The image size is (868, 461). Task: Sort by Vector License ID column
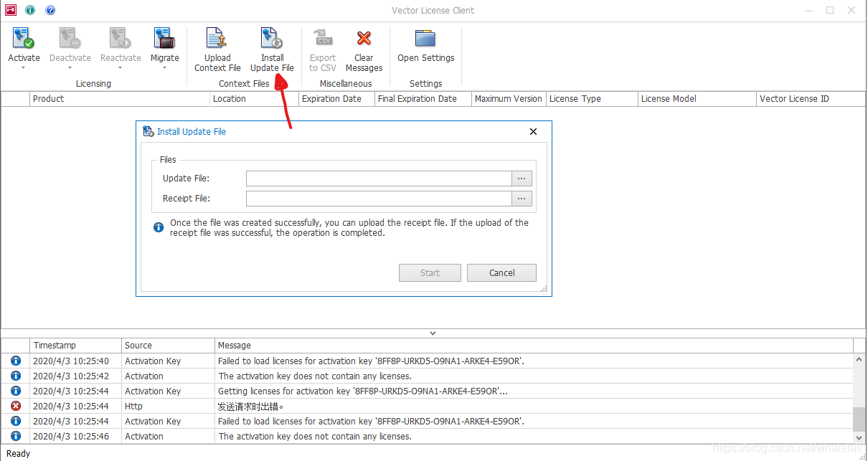coord(811,99)
